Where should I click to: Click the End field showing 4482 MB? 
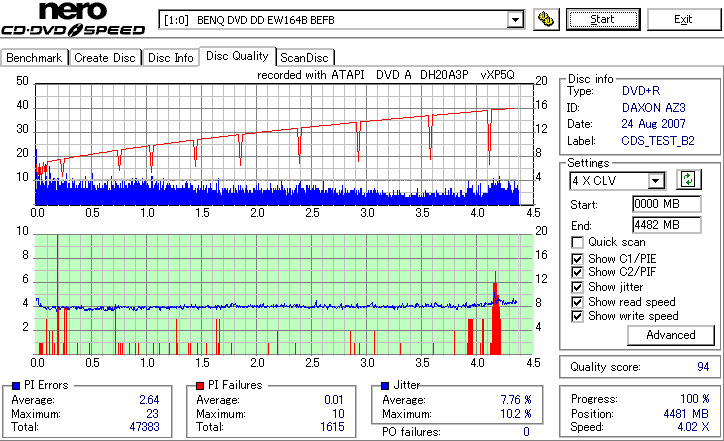(666, 225)
